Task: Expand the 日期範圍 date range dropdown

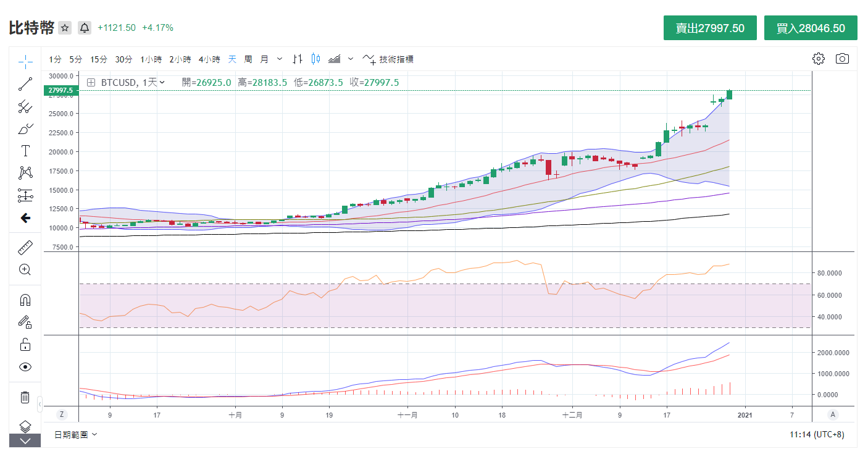Action: pos(76,434)
